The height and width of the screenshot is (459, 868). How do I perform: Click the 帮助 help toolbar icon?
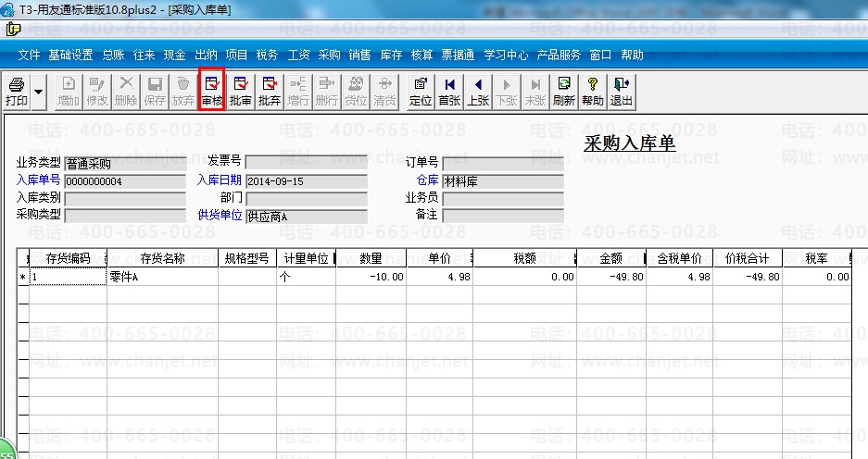[593, 92]
